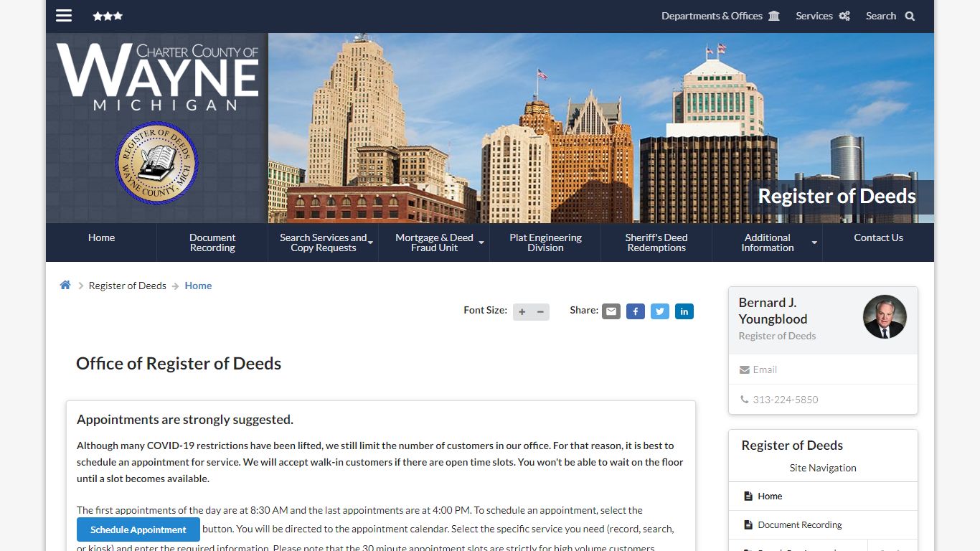Viewport: 980px width, 551px height.
Task: Go to the breadcrumb home icon
Action: pyautogui.click(x=65, y=285)
